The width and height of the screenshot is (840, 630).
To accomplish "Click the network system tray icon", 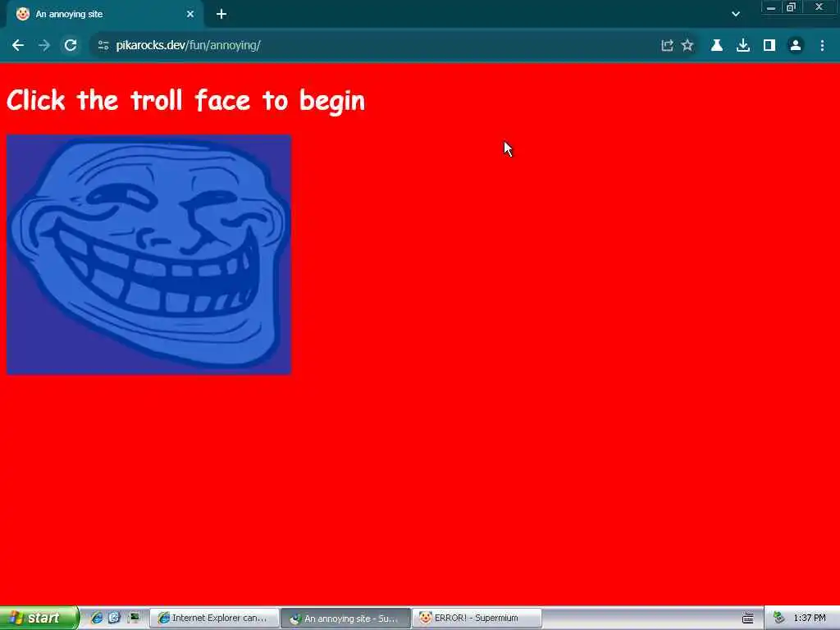I will point(779,619).
